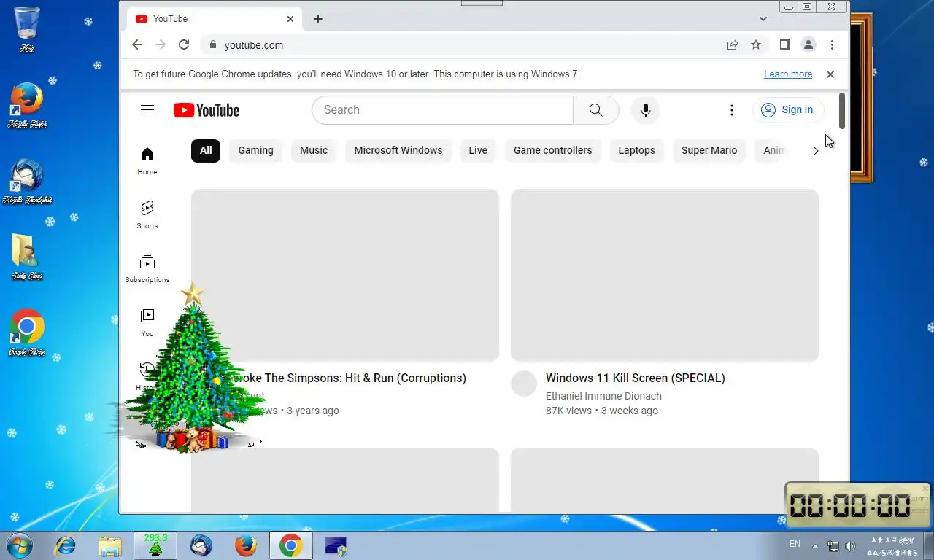Start voice search with microphone icon
This screenshot has width=934, height=560.
click(645, 110)
